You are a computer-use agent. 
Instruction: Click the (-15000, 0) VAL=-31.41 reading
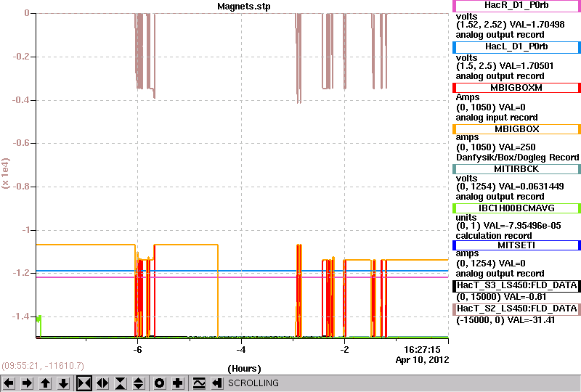click(505, 320)
